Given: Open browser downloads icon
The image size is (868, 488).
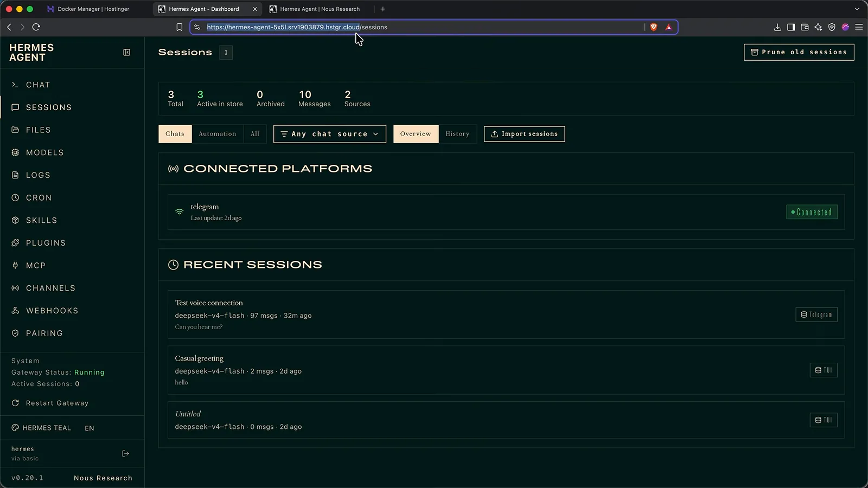Looking at the screenshot, I should (777, 27).
